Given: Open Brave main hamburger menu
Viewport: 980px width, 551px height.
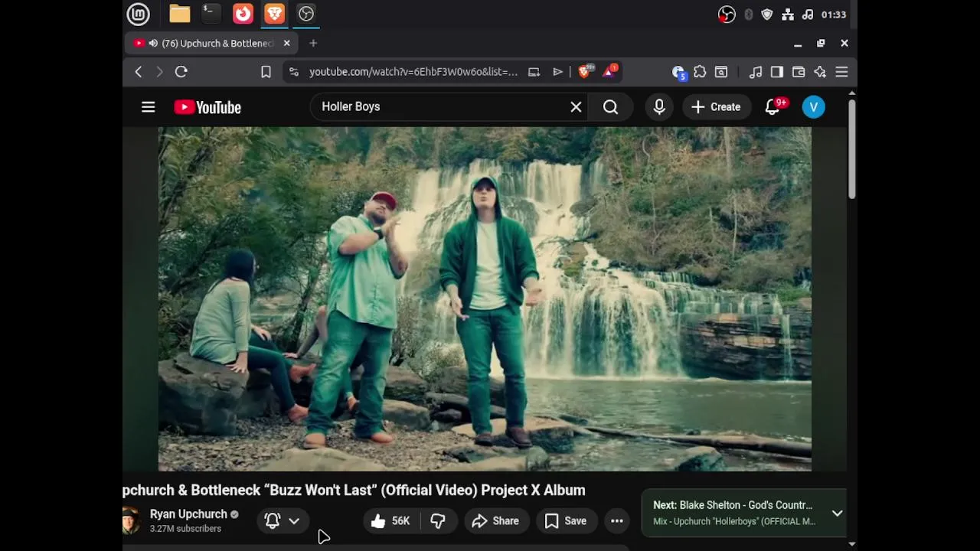Looking at the screenshot, I should (x=841, y=72).
